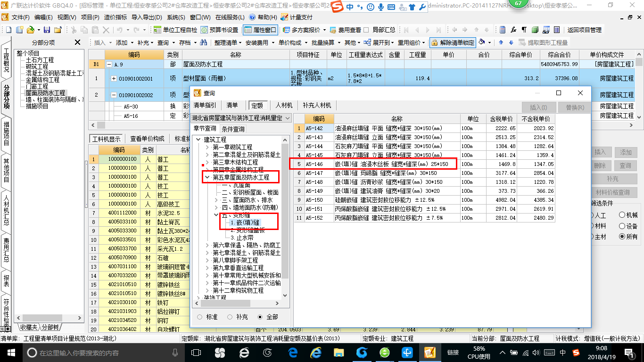Select the 所有 filter radio button
This screenshot has width=644, height=362.
(x=622, y=237)
